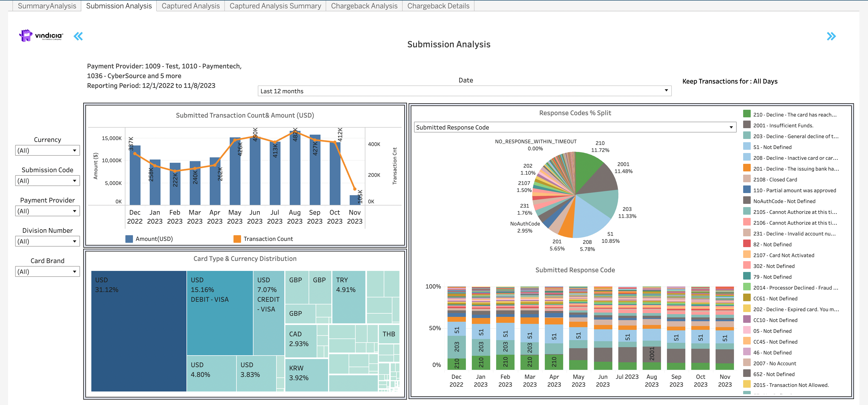
Task: Select the KRW 3.92% treemap block
Action: 307,375
